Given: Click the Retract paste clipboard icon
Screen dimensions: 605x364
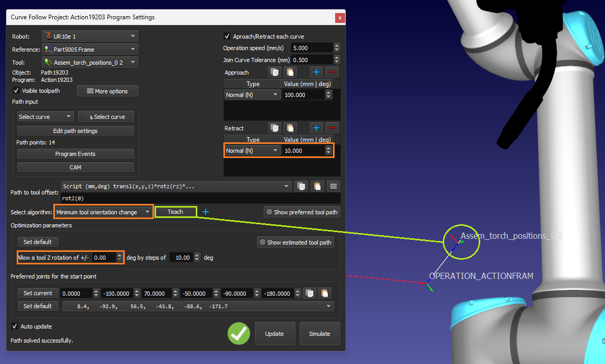Looking at the screenshot, I should (290, 128).
